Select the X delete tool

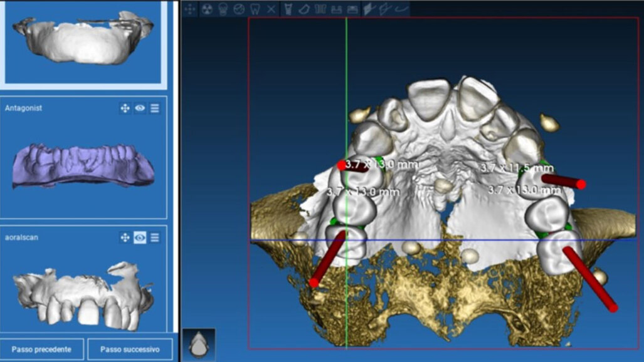271,9
